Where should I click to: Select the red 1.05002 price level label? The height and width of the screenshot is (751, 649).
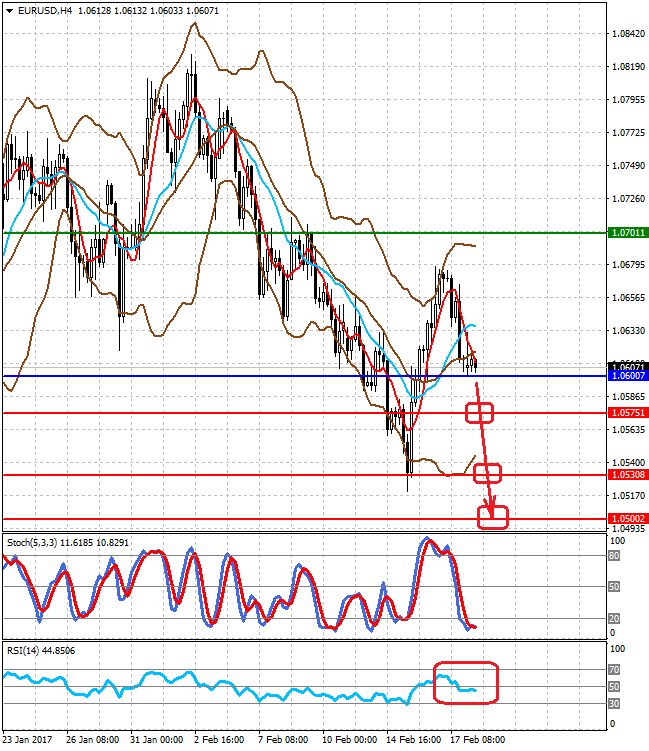point(628,519)
